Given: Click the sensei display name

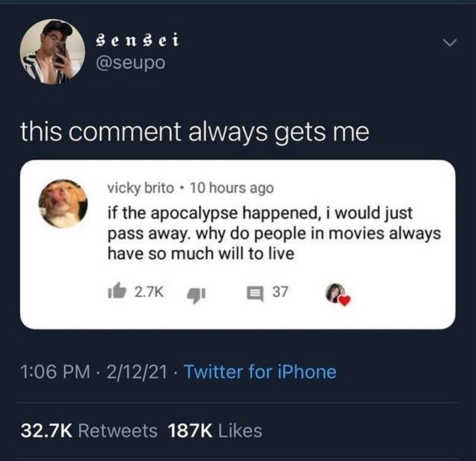Looking at the screenshot, I should point(137,41).
